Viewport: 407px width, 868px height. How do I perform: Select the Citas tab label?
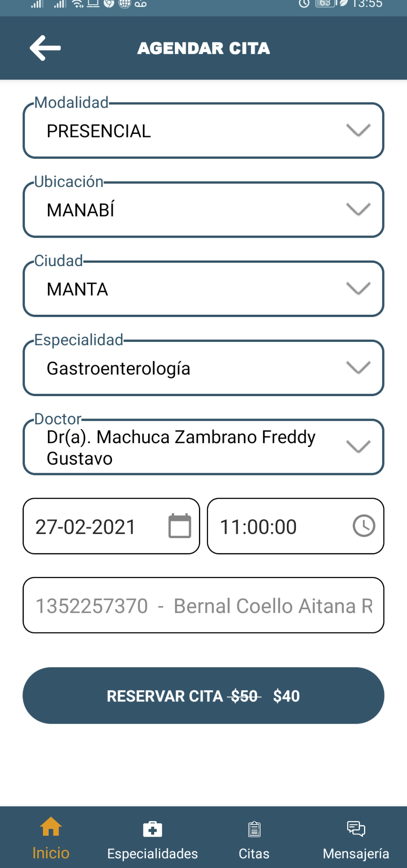pyautogui.click(x=254, y=854)
